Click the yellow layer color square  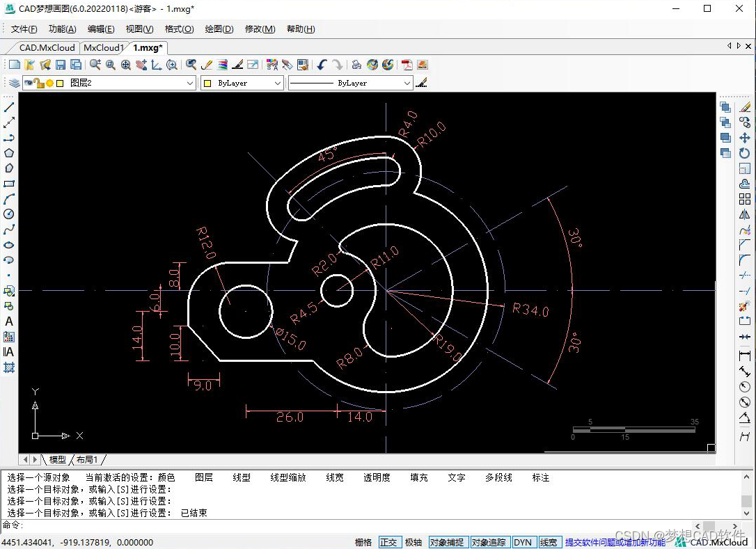tap(60, 83)
